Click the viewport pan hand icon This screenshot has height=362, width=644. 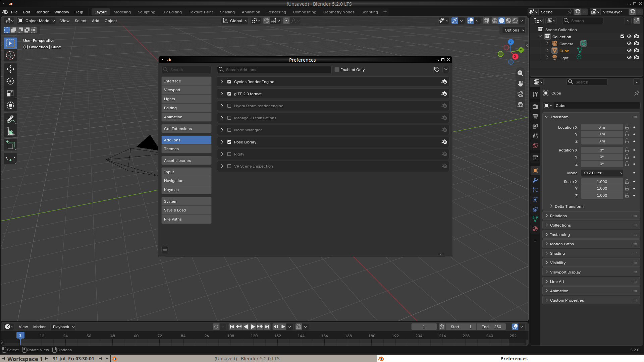tap(520, 83)
